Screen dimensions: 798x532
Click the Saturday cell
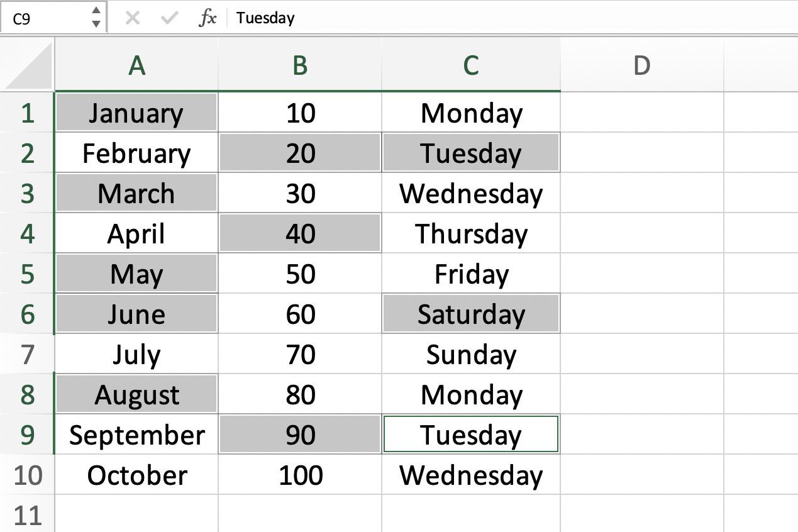[x=471, y=314]
